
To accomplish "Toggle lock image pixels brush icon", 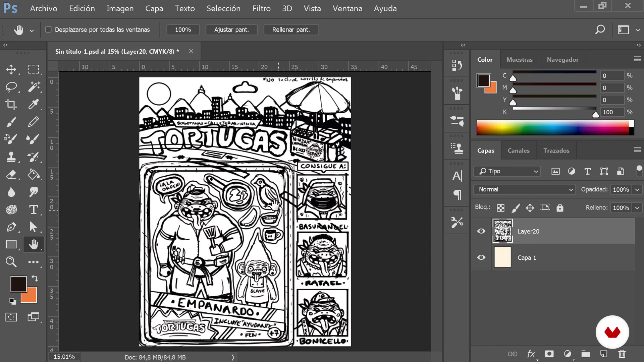I will point(516,208).
